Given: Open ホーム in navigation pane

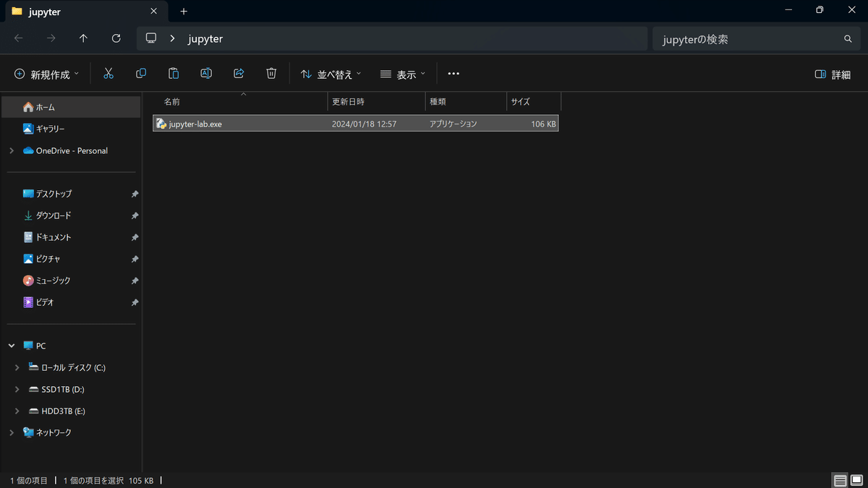Looking at the screenshot, I should point(71,107).
